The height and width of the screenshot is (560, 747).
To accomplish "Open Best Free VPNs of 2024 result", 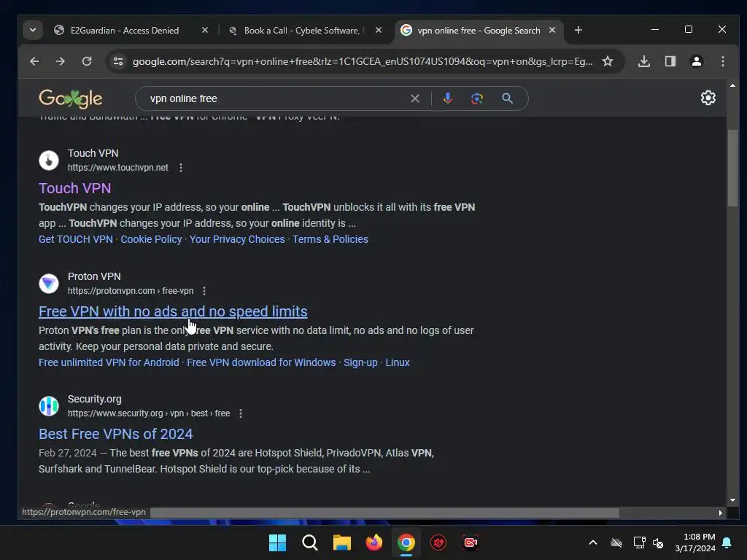I will 116,434.
